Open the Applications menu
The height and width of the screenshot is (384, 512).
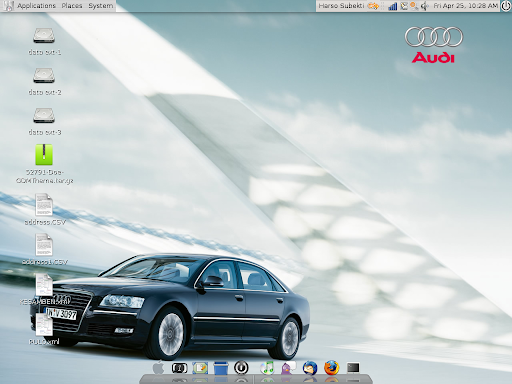[36, 6]
